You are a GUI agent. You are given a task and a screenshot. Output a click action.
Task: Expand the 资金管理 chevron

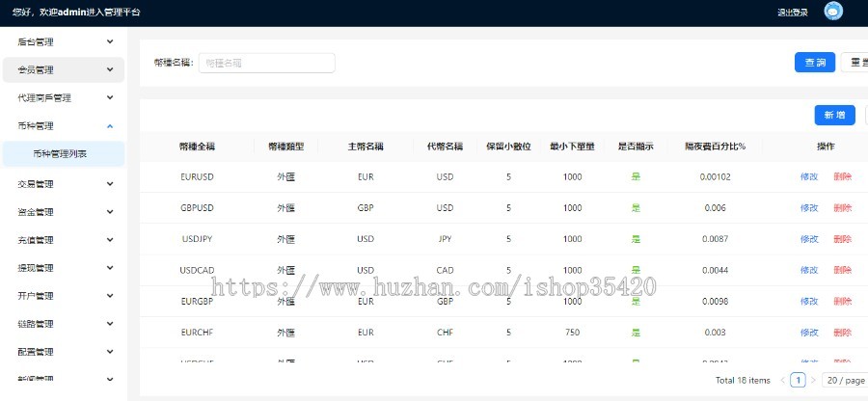point(110,212)
